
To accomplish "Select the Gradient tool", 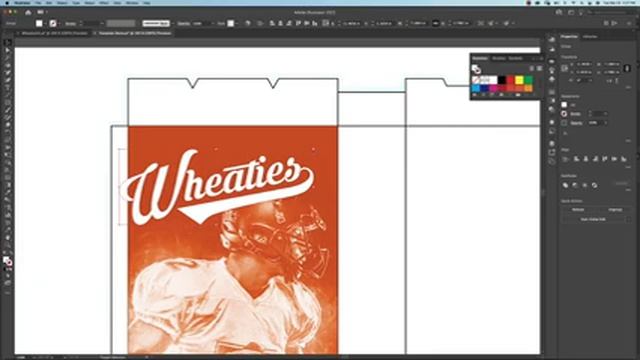I will coord(7,185).
